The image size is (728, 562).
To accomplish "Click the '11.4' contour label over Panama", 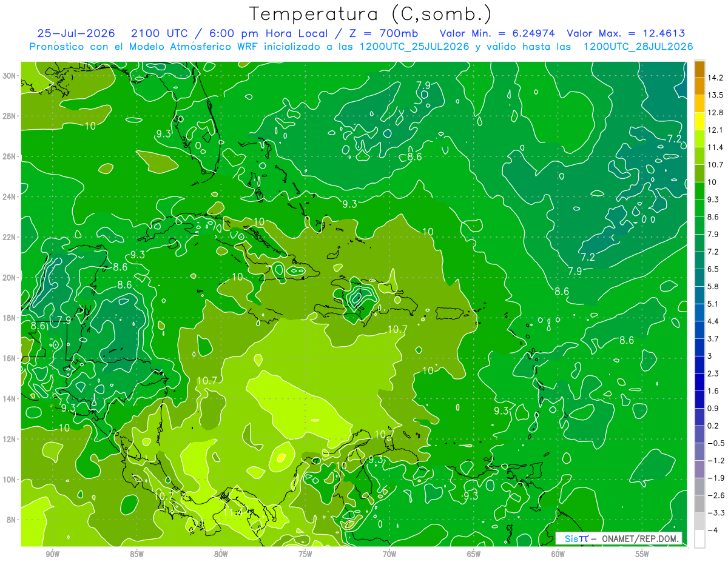I will 234,512.
